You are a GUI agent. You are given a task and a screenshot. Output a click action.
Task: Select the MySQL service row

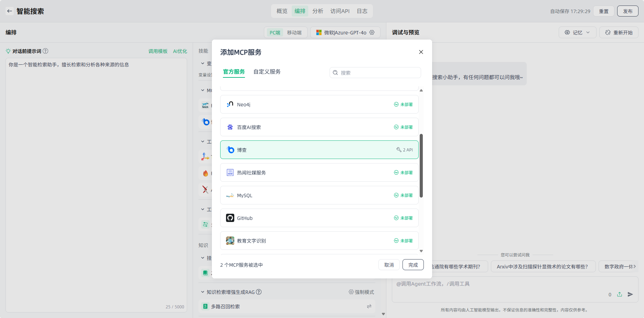pos(319,195)
